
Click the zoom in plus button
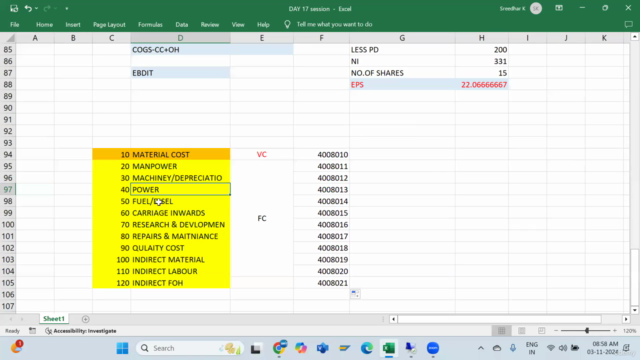[615, 331]
